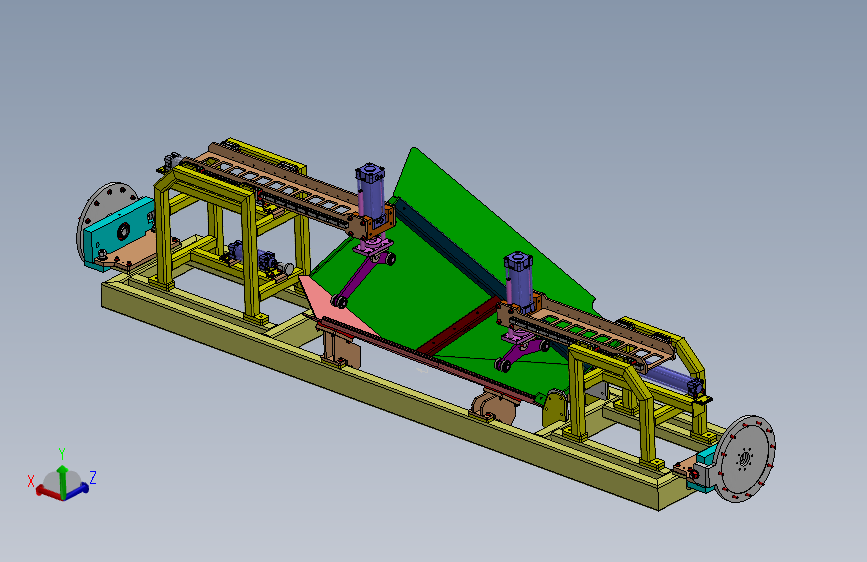Select the dark red cross bar on panel
Viewport: 867px width, 562px height.
pos(458,327)
